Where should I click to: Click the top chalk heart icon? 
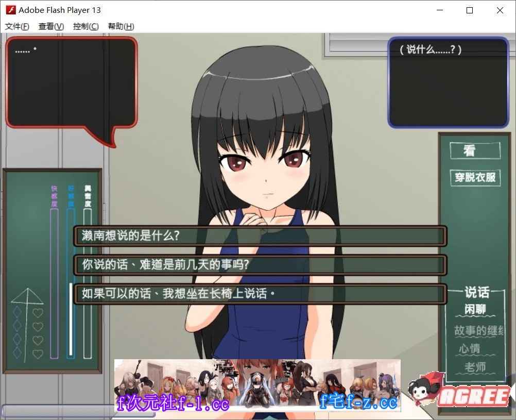coord(38,312)
